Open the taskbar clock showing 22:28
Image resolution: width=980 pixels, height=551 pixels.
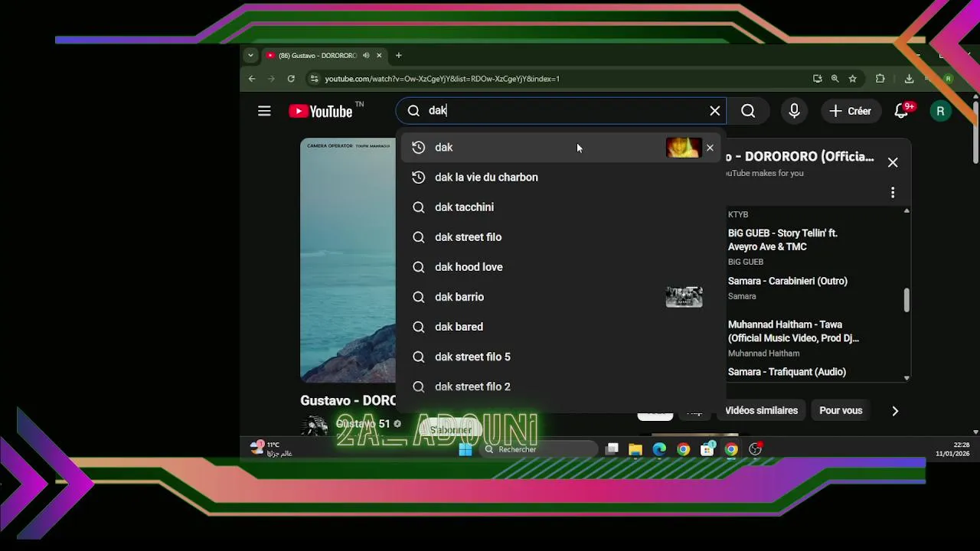(952, 449)
